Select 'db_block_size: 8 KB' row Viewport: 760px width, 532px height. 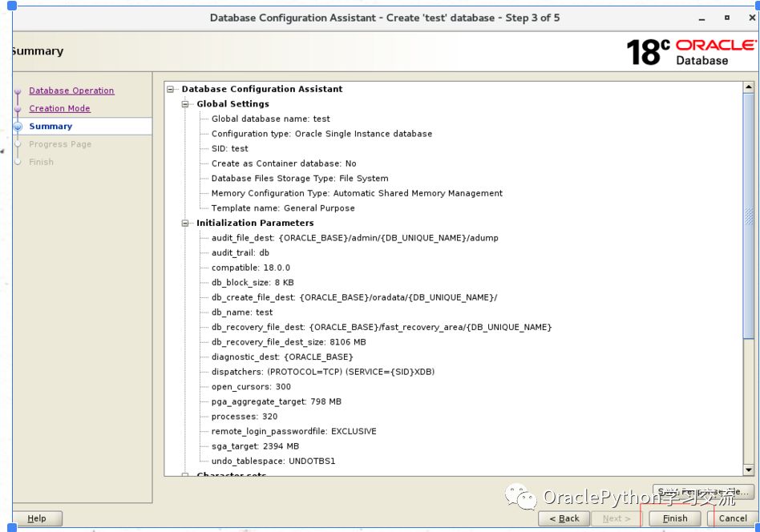pyautogui.click(x=253, y=283)
